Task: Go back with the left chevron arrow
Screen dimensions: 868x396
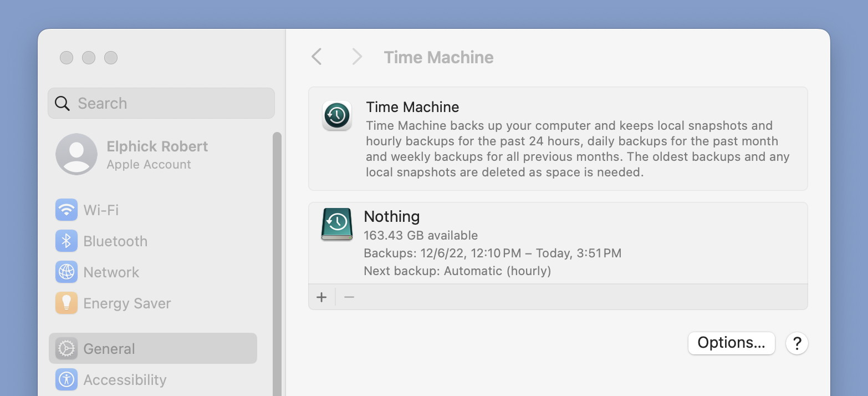Action: (316, 57)
